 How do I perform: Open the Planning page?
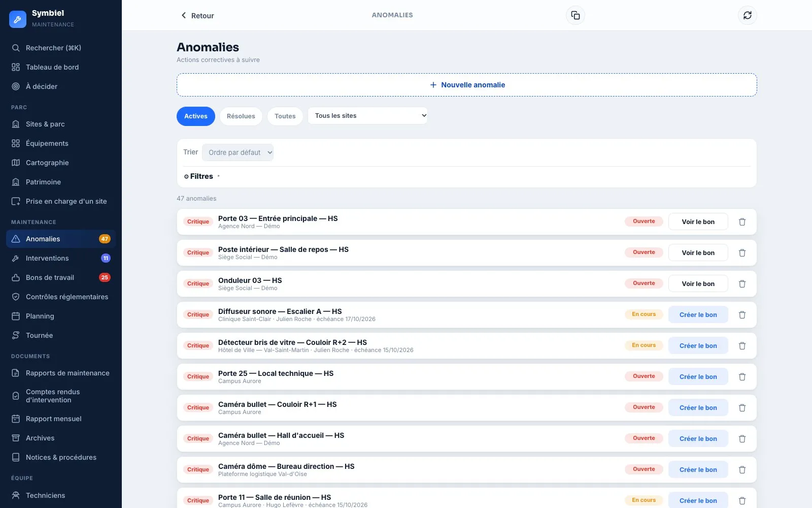coord(61,316)
